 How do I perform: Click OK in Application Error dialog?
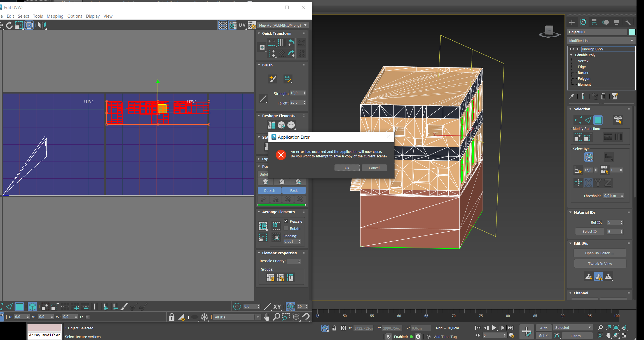tap(347, 168)
